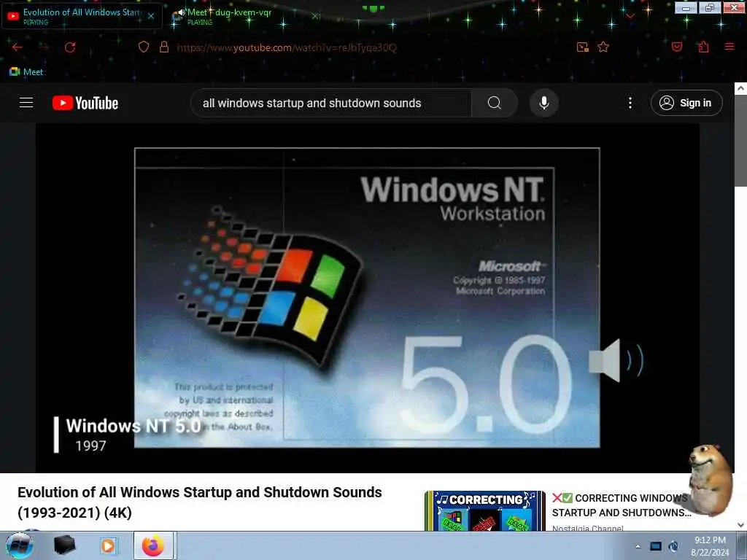Switch to the Meet dug-kvem-vqr tab
The height and width of the screenshot is (560, 747).
point(228,16)
